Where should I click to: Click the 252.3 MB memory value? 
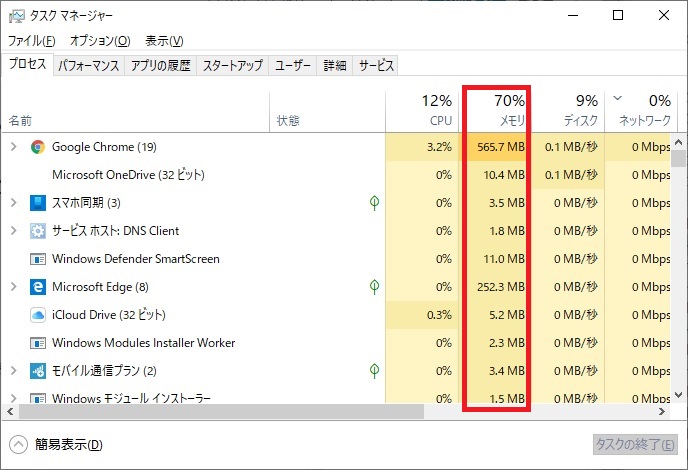pos(501,287)
